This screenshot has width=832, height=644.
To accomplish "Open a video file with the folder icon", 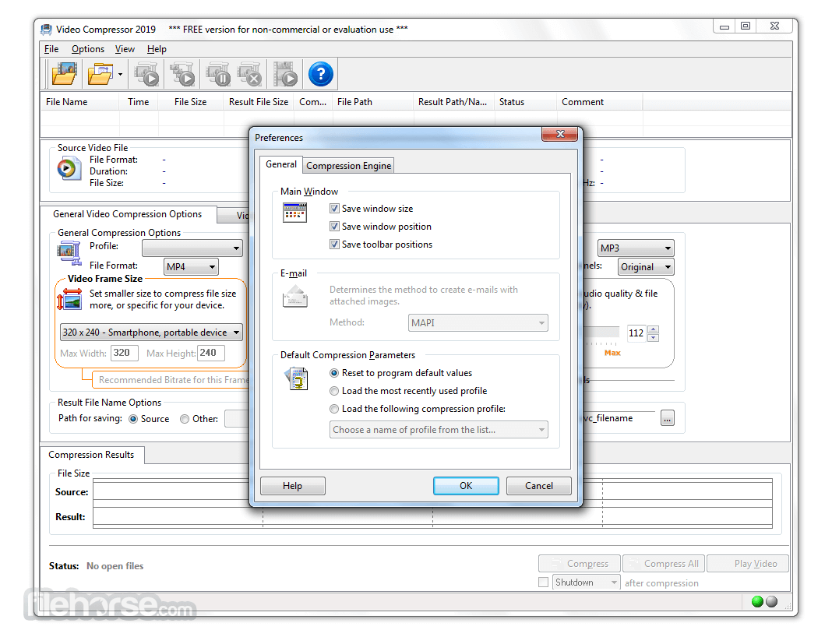I will [x=65, y=74].
